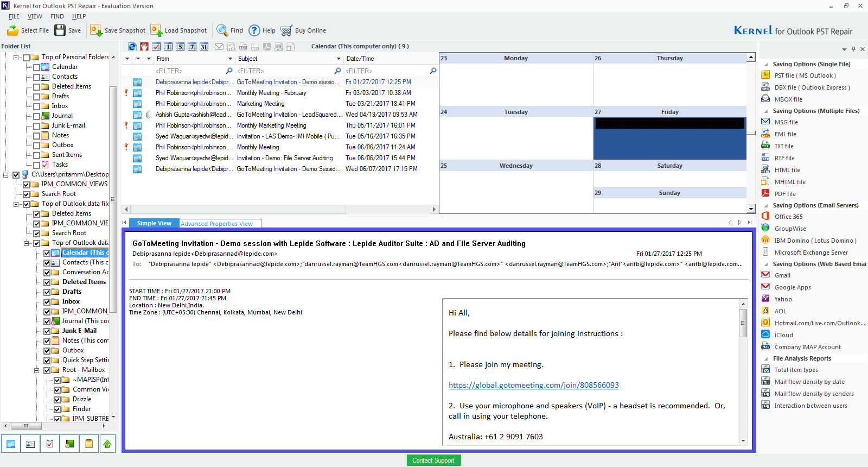Click the message body vertical scrollbar
Viewport: 868px width, 467px height.
tap(743, 372)
